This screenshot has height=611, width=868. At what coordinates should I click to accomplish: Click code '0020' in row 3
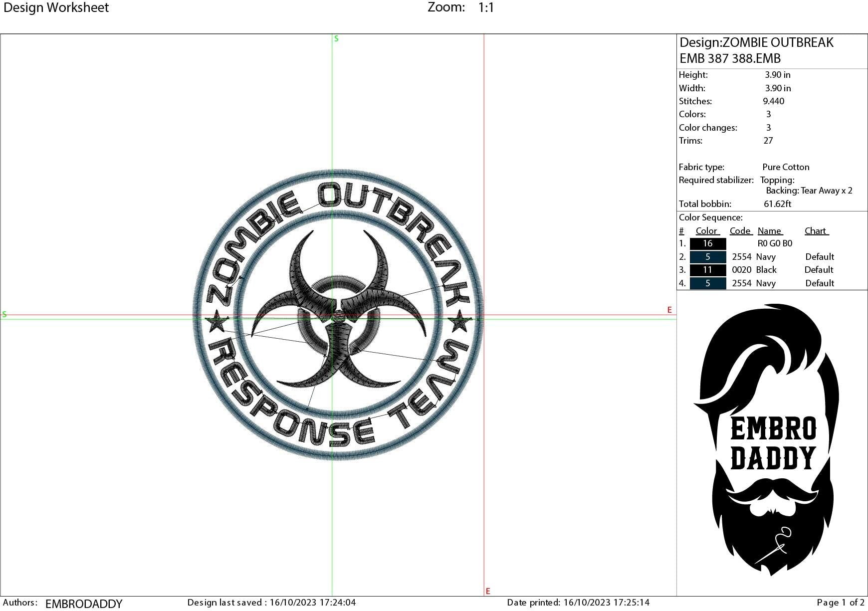[x=741, y=270]
